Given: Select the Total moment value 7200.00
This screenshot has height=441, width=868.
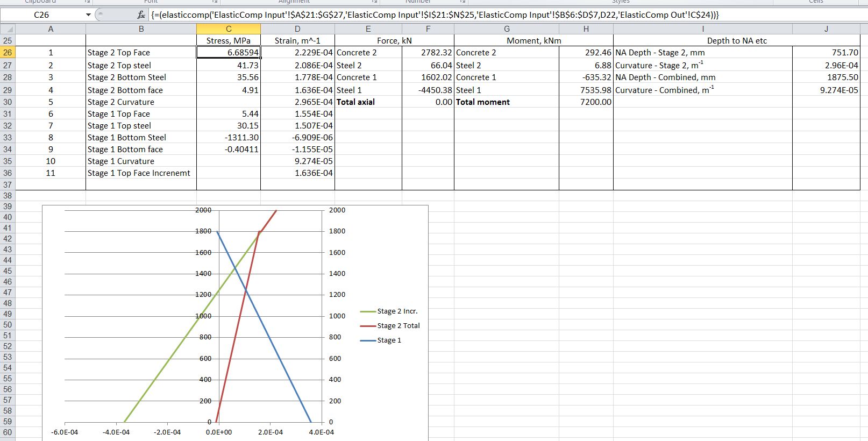Looking at the screenshot, I should (586, 102).
